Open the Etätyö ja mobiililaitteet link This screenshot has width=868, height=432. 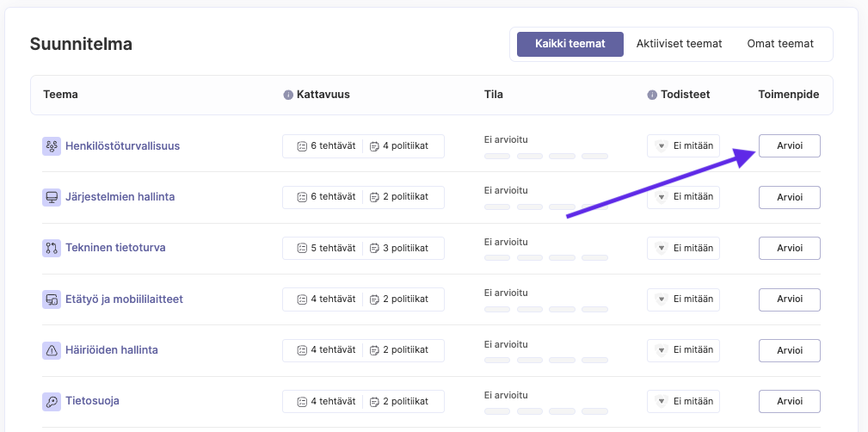[124, 299]
